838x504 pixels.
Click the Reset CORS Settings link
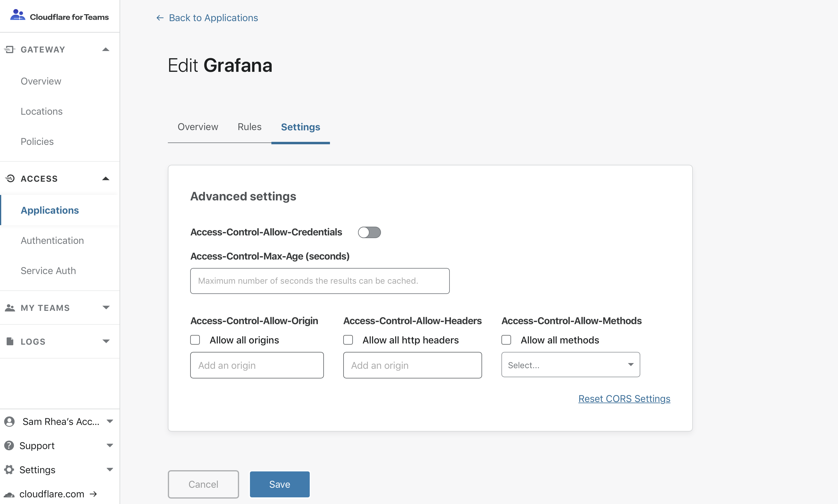point(624,399)
